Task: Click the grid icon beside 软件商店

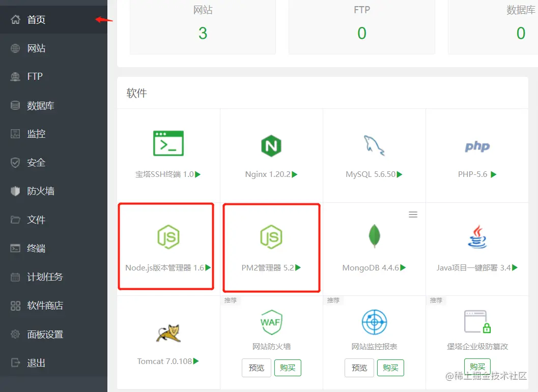Action: 15,306
